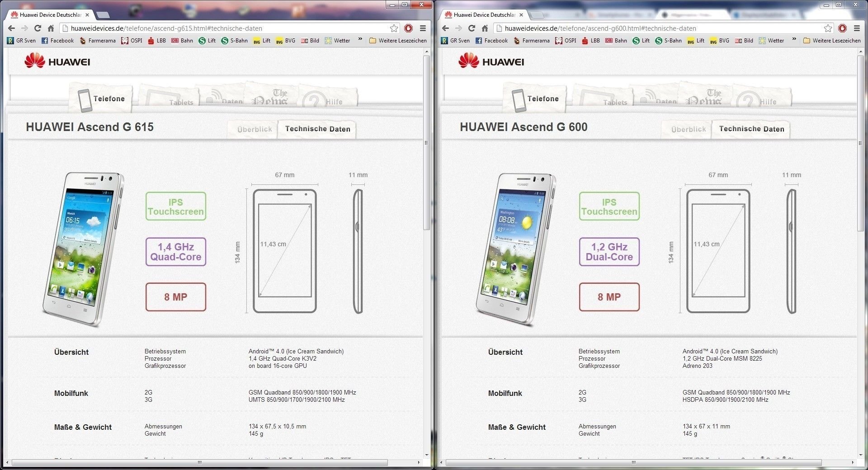Screen dimensions: 868x470
Task: Open S-Bahn bookmark in right window
Action: tap(668, 41)
